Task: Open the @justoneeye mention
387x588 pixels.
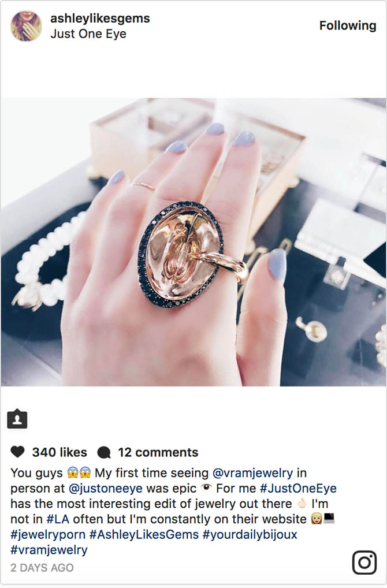Action: point(106,488)
